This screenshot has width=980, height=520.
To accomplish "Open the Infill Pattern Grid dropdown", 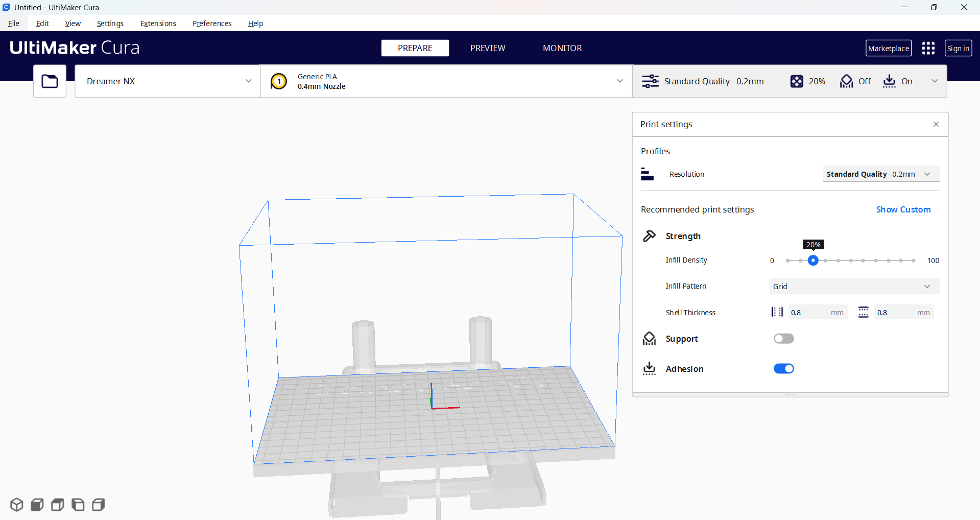I will pyautogui.click(x=854, y=287).
